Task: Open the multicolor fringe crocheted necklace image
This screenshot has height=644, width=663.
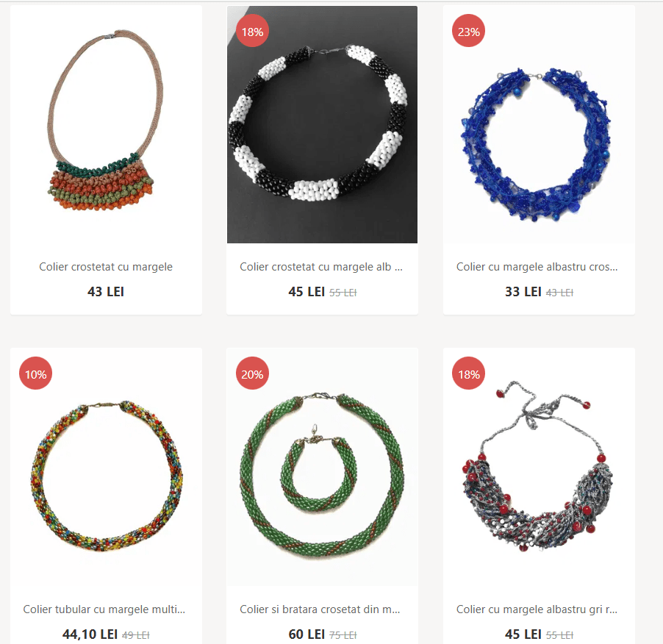Action: coord(106,124)
